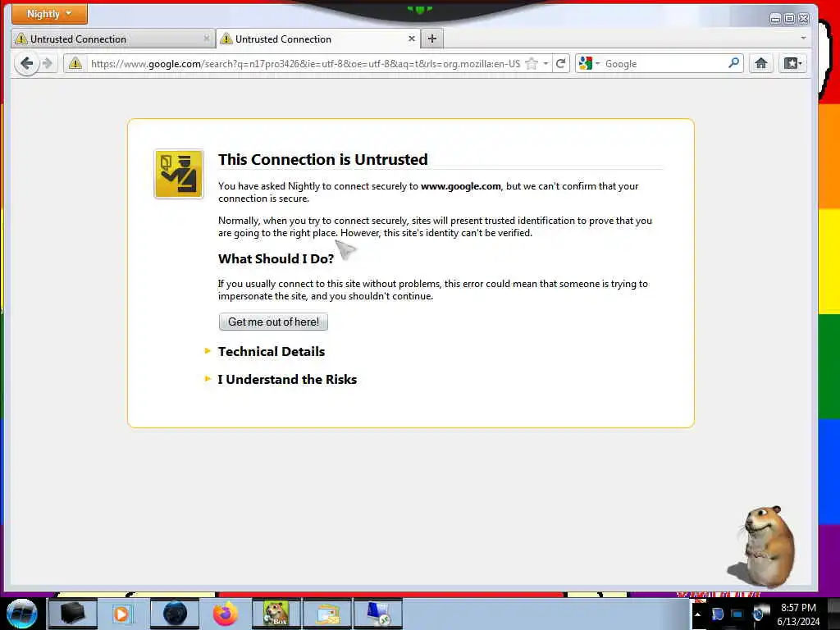This screenshot has height=630, width=840.
Task: Open Windows Media Player from taskbar
Action: pos(121,614)
